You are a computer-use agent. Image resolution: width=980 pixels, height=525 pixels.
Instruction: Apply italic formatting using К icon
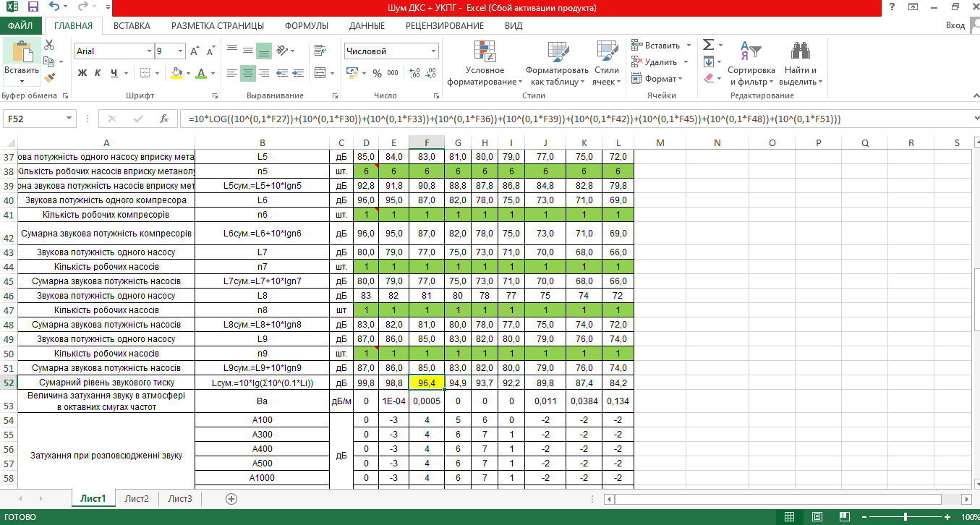[95, 74]
